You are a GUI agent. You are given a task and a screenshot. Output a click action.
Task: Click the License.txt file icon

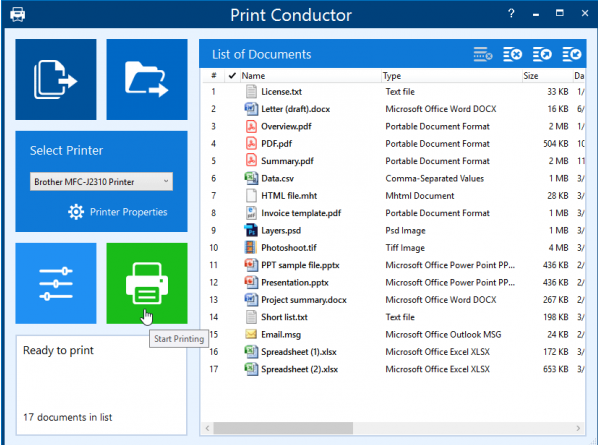251,92
